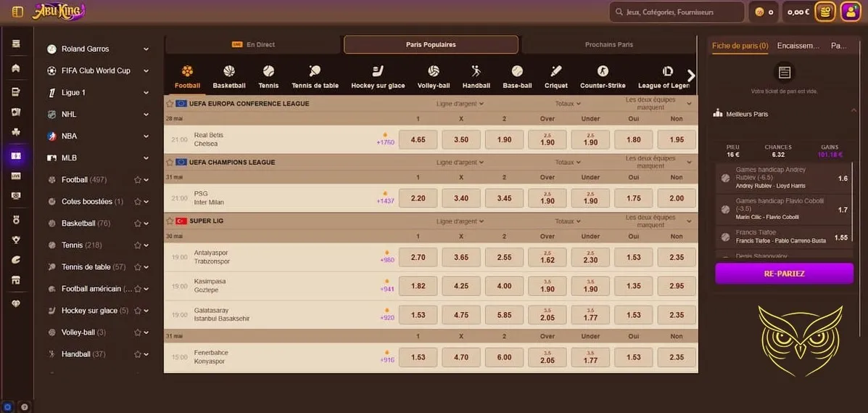868x413 pixels.
Task: Open the live icon in left rail
Action: click(16, 176)
